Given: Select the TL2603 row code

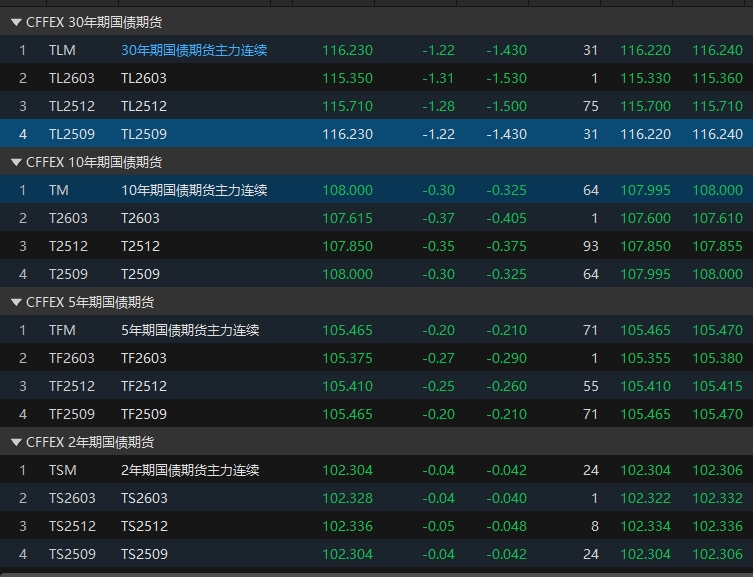Looking at the screenshot, I should pyautogui.click(x=72, y=78).
